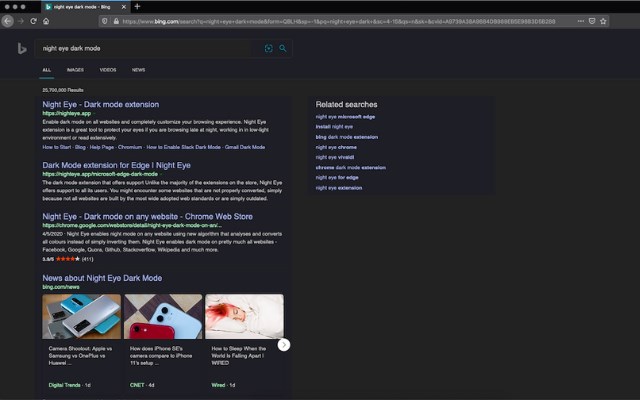Select related search 'night eye vivaldi'
Image resolution: width=640 pixels, height=400 pixels.
tap(335, 157)
